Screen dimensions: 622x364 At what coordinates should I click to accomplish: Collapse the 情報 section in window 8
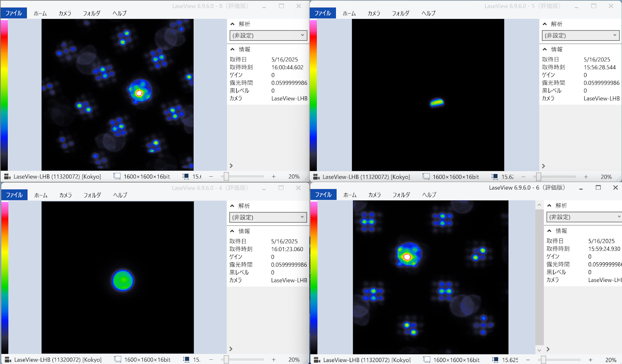[232, 49]
